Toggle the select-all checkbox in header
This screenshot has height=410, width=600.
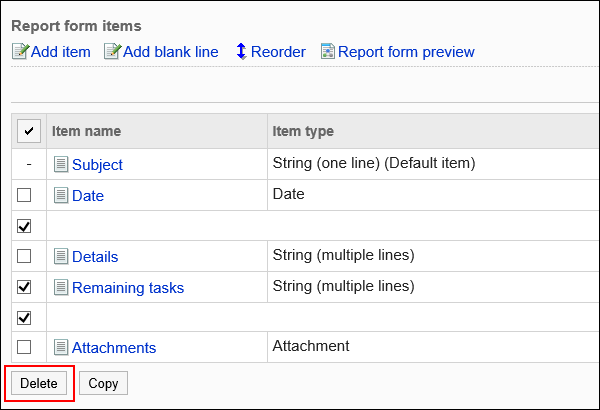(x=29, y=131)
